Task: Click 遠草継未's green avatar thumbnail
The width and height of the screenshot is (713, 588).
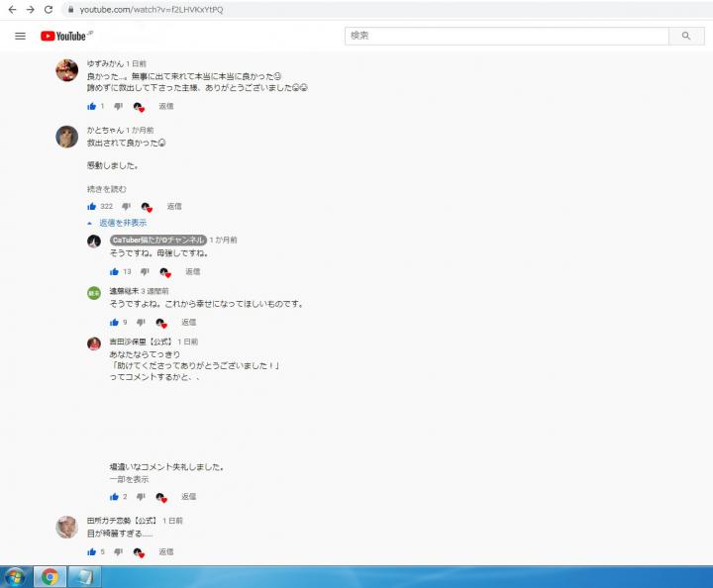Action: [94, 292]
